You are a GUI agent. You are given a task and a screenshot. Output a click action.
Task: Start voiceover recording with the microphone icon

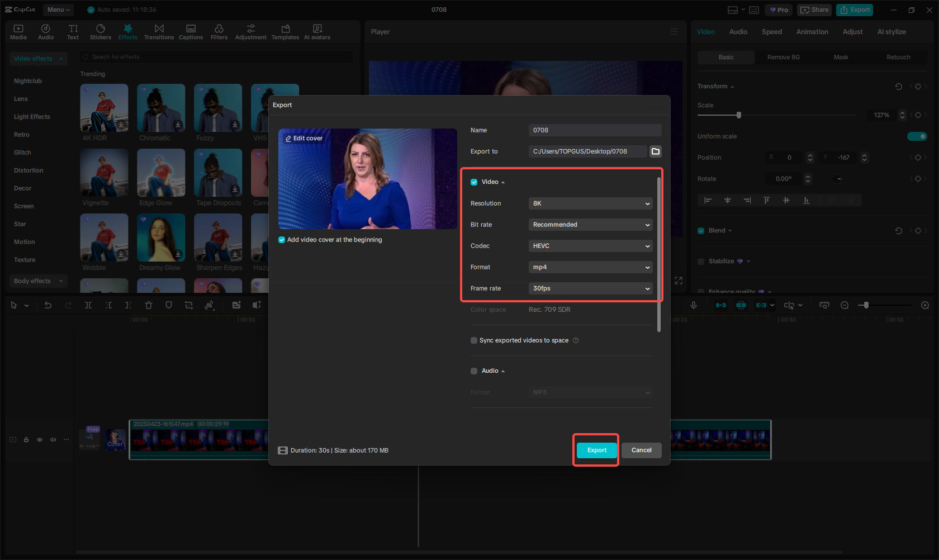[693, 305]
